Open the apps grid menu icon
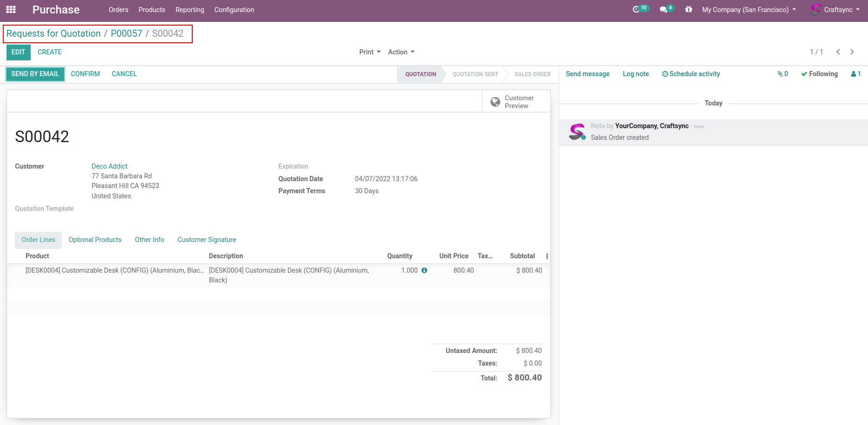This screenshot has width=868, height=425. point(11,10)
